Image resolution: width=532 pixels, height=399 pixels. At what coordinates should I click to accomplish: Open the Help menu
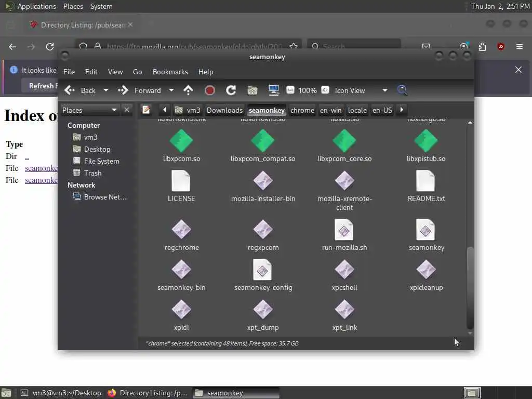tap(206, 72)
